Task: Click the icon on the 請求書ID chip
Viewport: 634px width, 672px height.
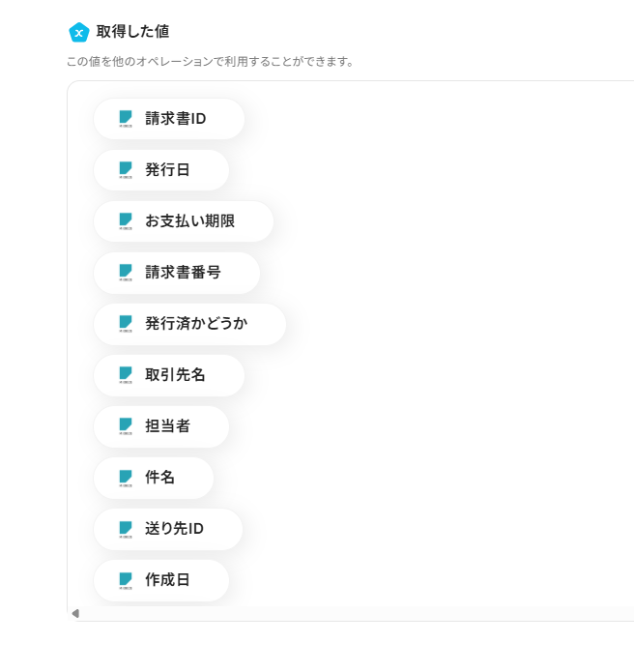Action: [126, 118]
